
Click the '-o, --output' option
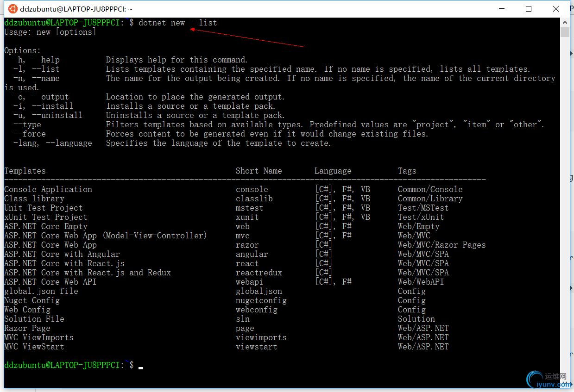tap(41, 97)
